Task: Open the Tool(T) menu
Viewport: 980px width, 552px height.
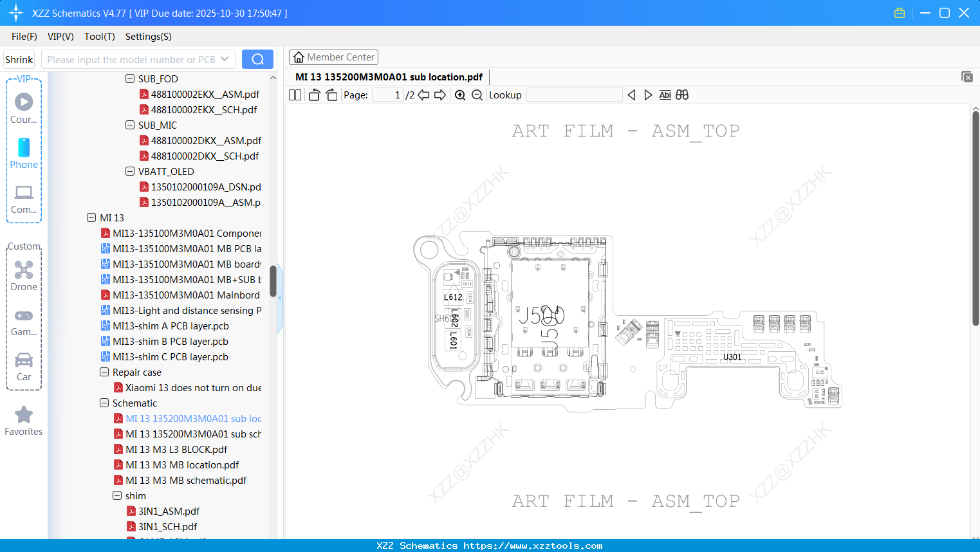Action: point(99,37)
